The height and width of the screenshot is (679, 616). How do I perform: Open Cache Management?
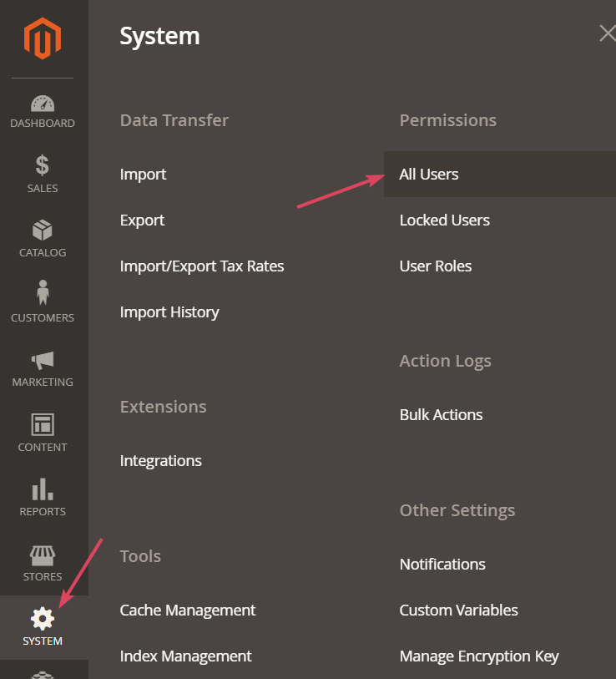click(188, 611)
